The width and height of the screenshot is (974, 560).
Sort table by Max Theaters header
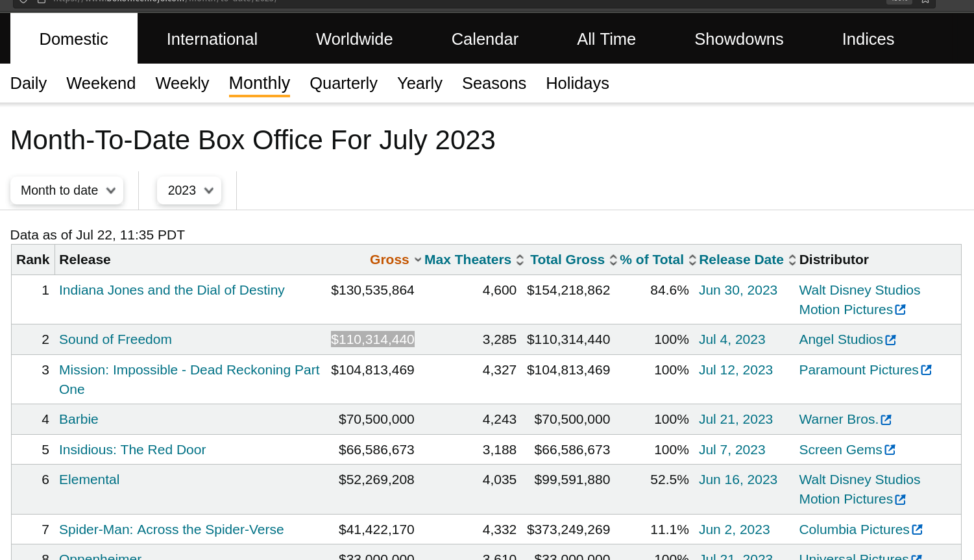468,260
